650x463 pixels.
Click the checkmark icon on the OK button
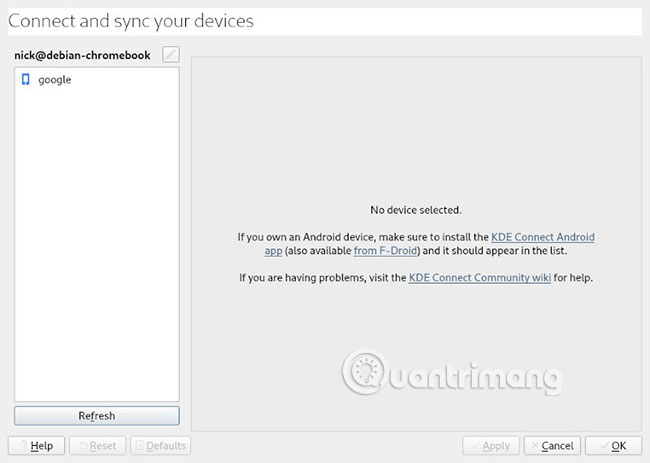click(x=605, y=446)
